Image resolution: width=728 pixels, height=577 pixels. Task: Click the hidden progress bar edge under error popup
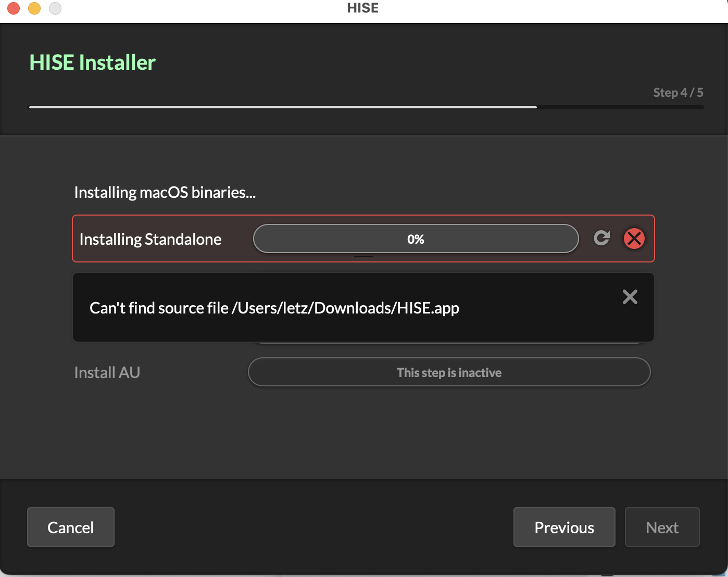click(448, 343)
